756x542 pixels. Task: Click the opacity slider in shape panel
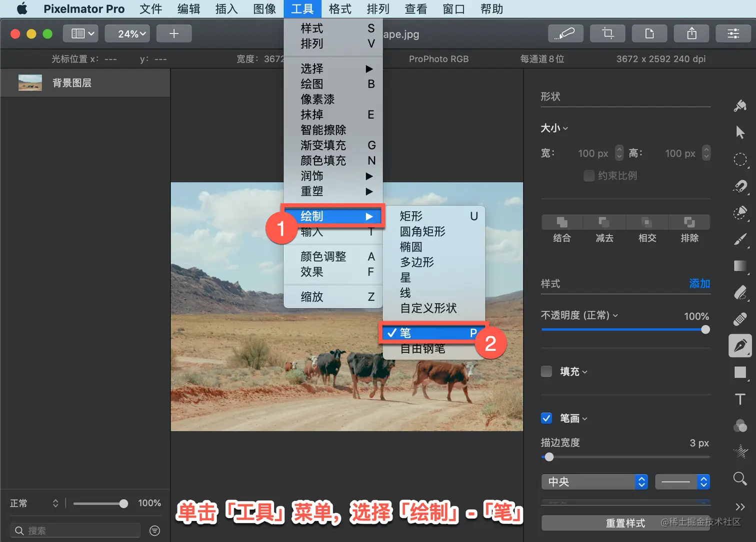pyautogui.click(x=625, y=329)
